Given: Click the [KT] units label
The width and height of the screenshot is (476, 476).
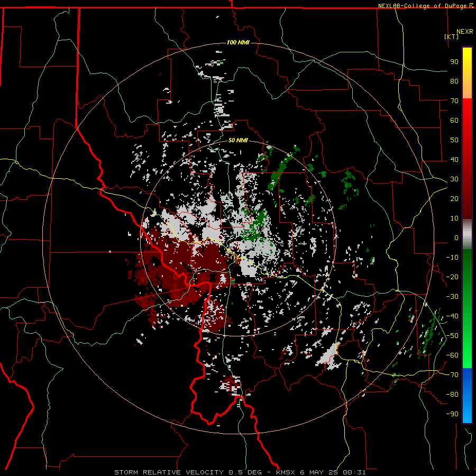Looking at the screenshot, I should coord(452,36).
